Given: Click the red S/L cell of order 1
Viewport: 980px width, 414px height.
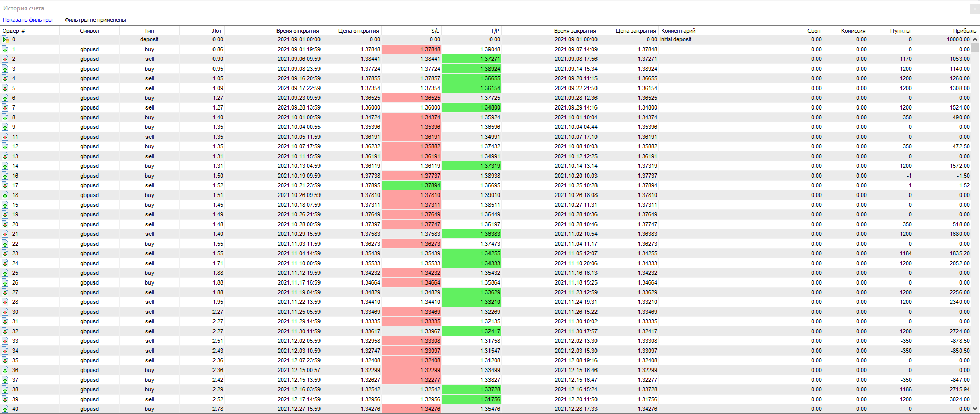Looking at the screenshot, I should pos(412,49).
